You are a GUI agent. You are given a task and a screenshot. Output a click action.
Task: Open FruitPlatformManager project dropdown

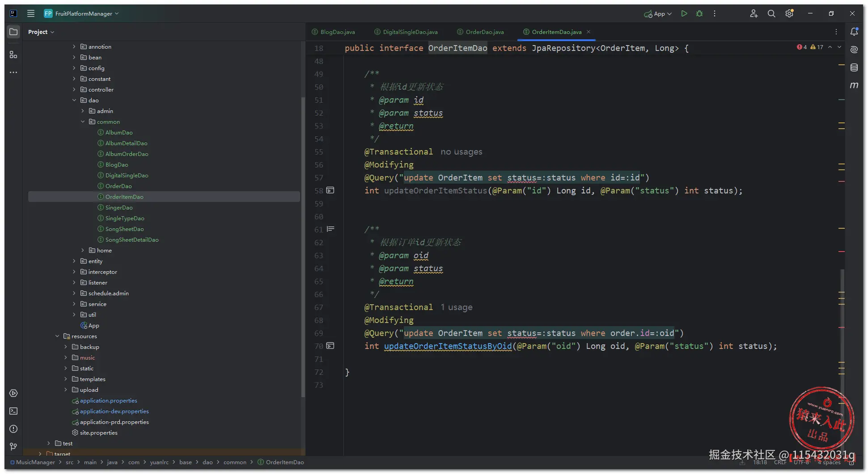(x=81, y=13)
